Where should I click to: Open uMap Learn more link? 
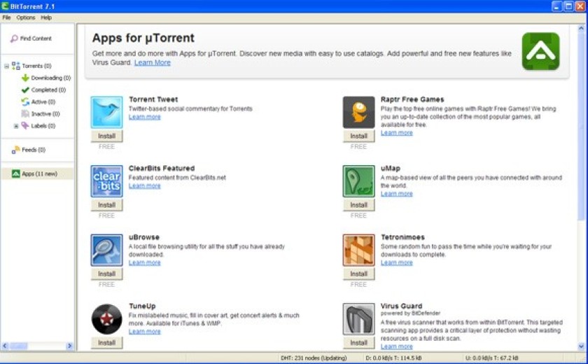pyautogui.click(x=396, y=194)
